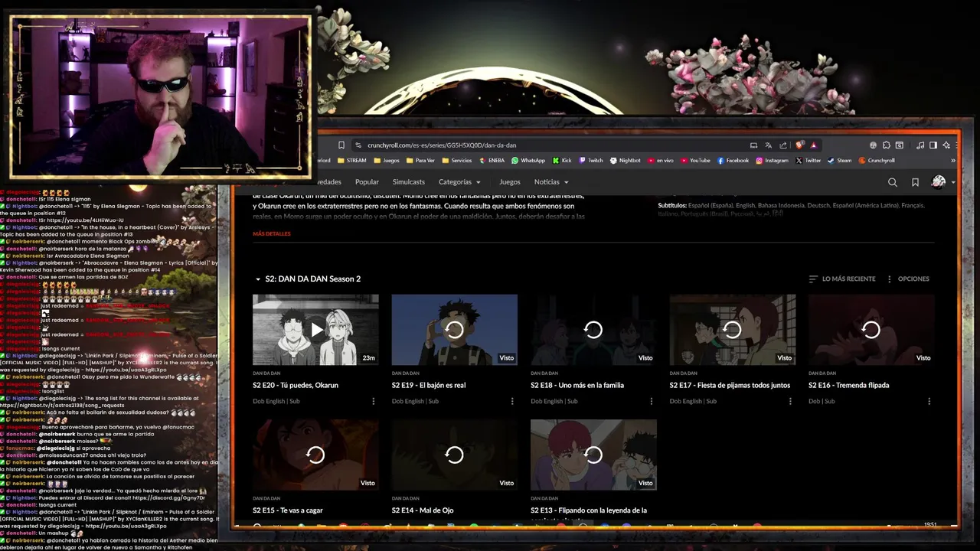980x551 pixels.
Task: Open the three-dot menu for S2 E19
Action: (x=513, y=401)
